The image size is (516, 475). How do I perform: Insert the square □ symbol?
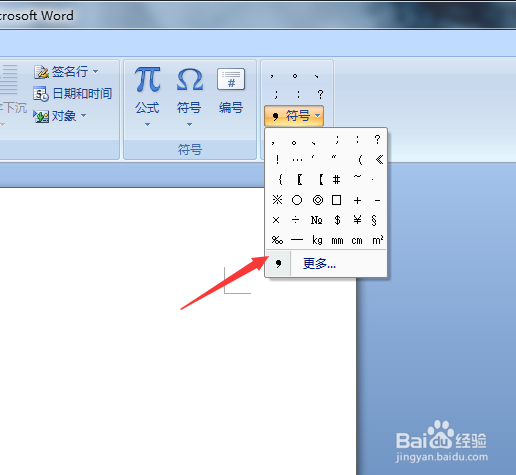337,200
